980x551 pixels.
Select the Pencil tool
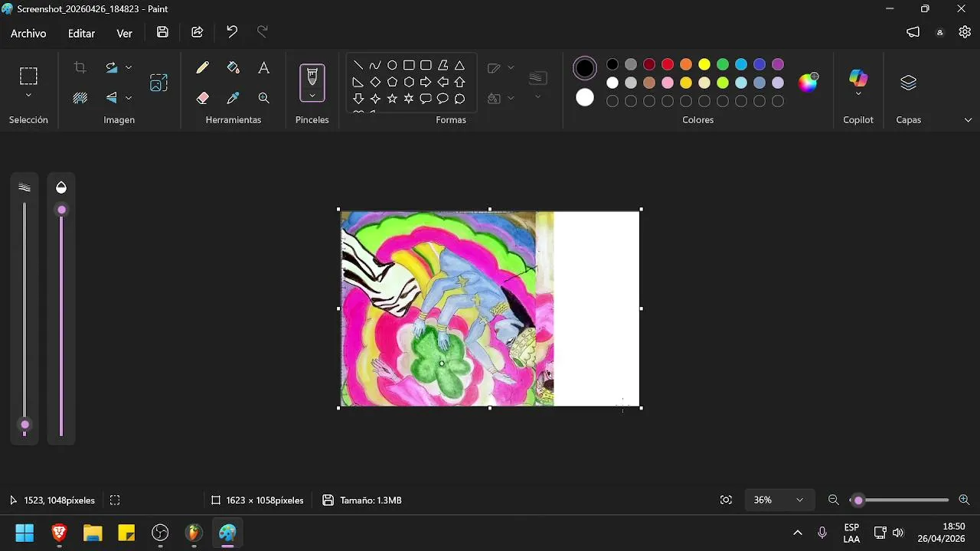[x=202, y=67]
